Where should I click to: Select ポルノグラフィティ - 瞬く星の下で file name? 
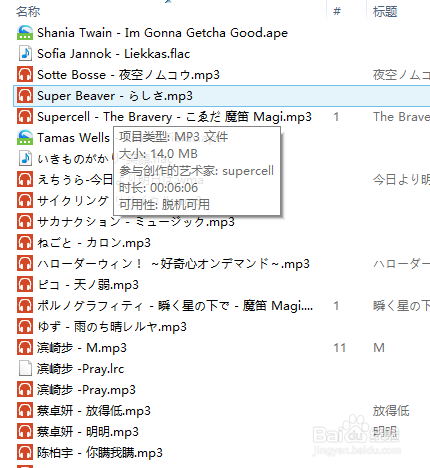175,306
